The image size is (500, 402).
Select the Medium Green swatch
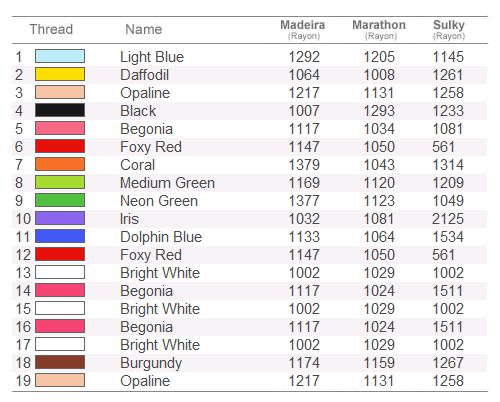click(60, 182)
